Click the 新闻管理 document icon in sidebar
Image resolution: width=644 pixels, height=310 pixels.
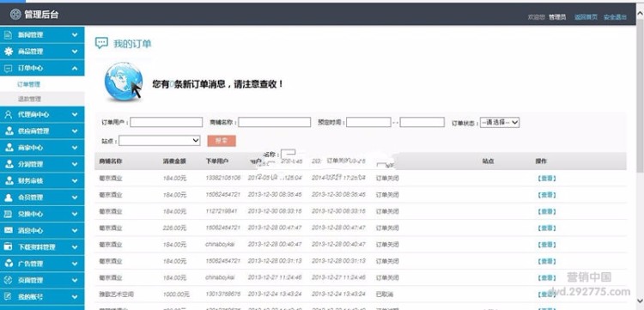pos(9,35)
